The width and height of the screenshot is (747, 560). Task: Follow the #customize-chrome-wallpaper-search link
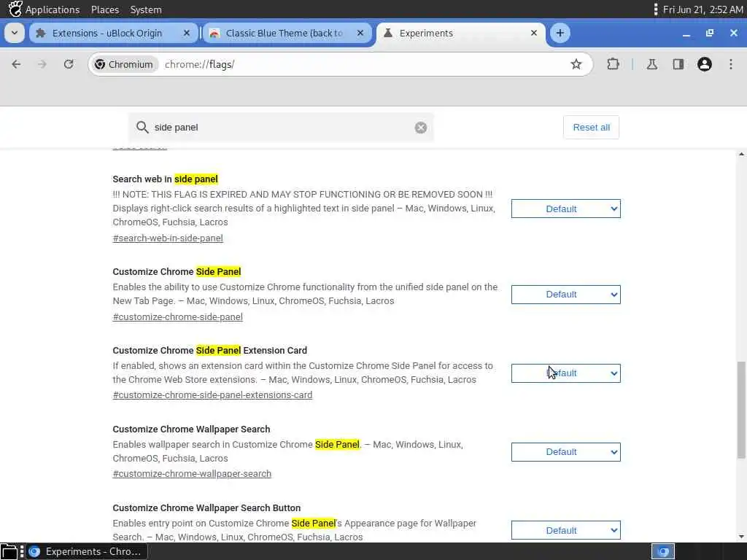pyautogui.click(x=192, y=474)
